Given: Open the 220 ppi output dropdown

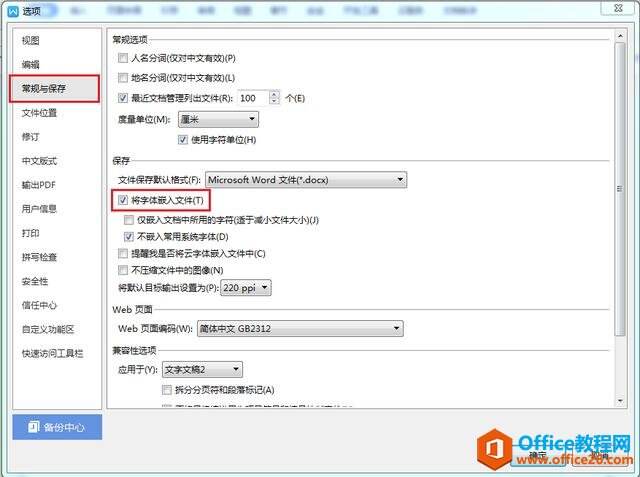Looking at the screenshot, I should click(246, 288).
